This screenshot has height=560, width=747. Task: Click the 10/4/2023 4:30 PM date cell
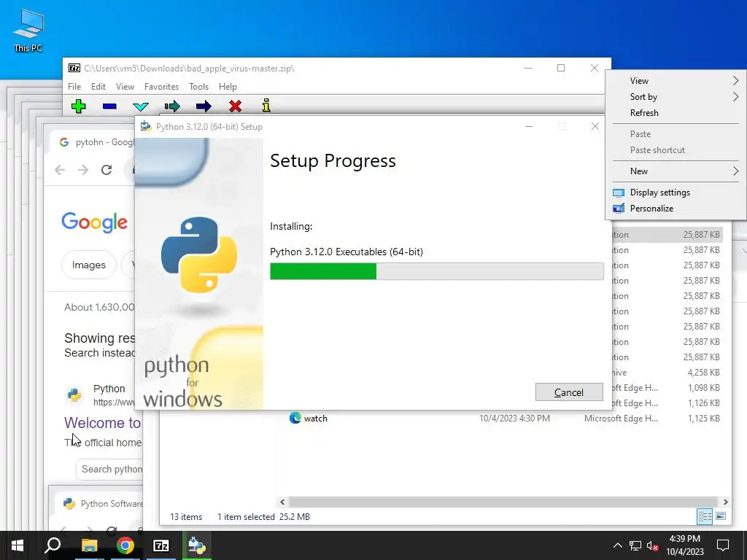point(514,419)
